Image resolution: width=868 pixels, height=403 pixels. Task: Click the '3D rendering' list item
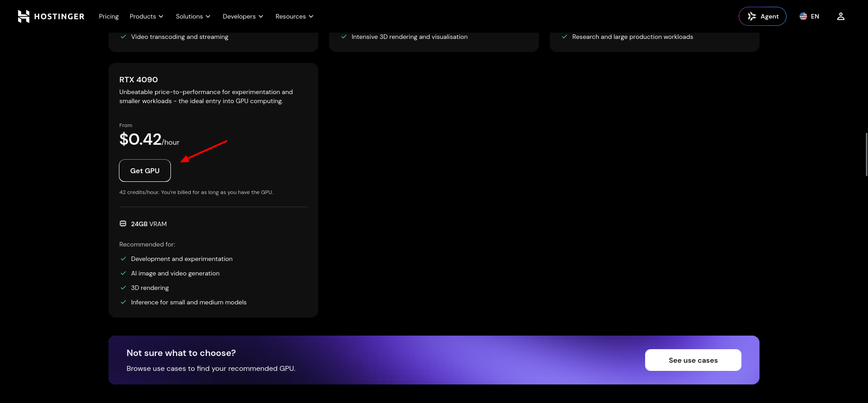coord(150,288)
